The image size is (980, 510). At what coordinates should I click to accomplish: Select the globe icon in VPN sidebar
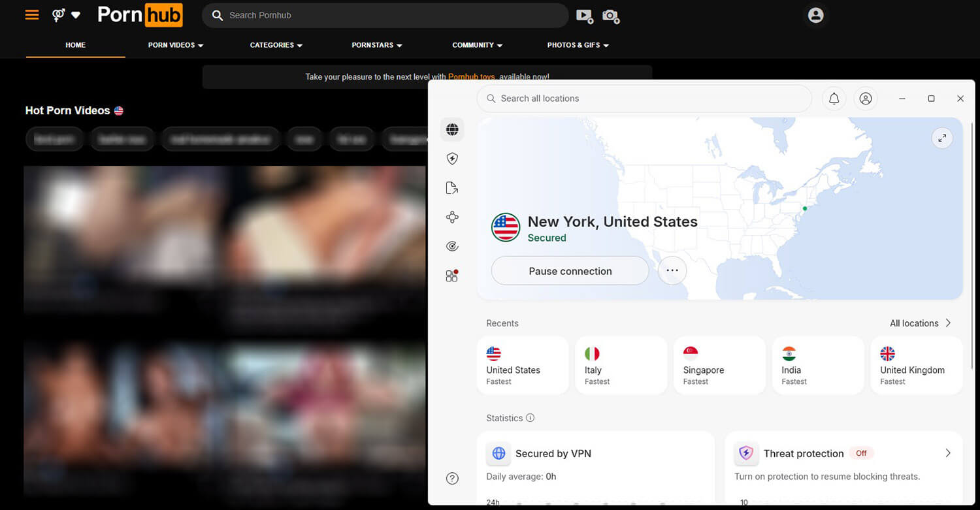tap(452, 129)
